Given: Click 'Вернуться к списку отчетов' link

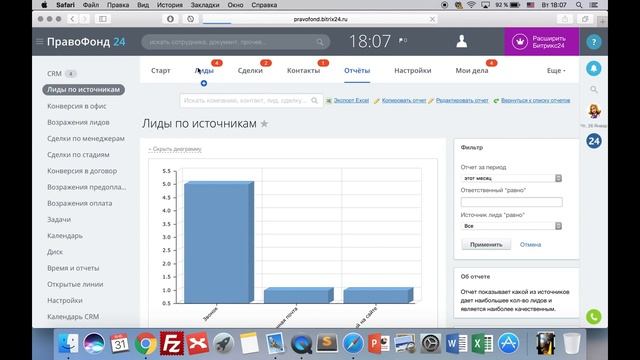Looking at the screenshot, I should click(536, 100).
